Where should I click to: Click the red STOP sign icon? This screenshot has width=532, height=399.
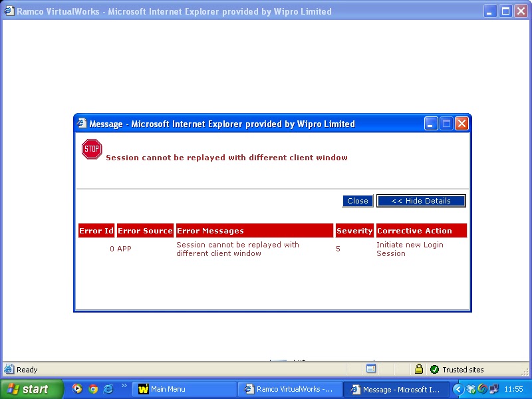92,149
